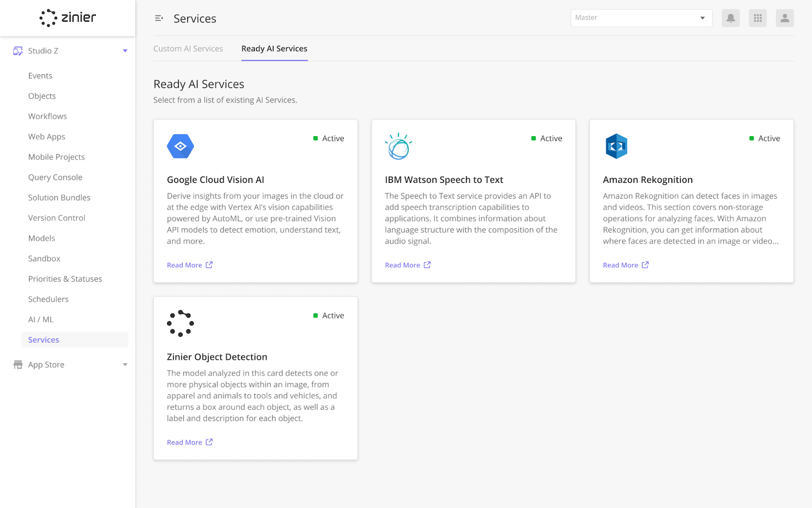
Task: Click the Amazon Rekognition logo
Action: tap(617, 146)
